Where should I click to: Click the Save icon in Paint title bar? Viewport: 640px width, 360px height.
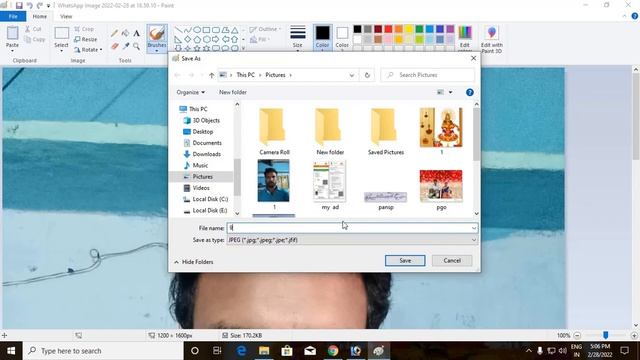19,5
